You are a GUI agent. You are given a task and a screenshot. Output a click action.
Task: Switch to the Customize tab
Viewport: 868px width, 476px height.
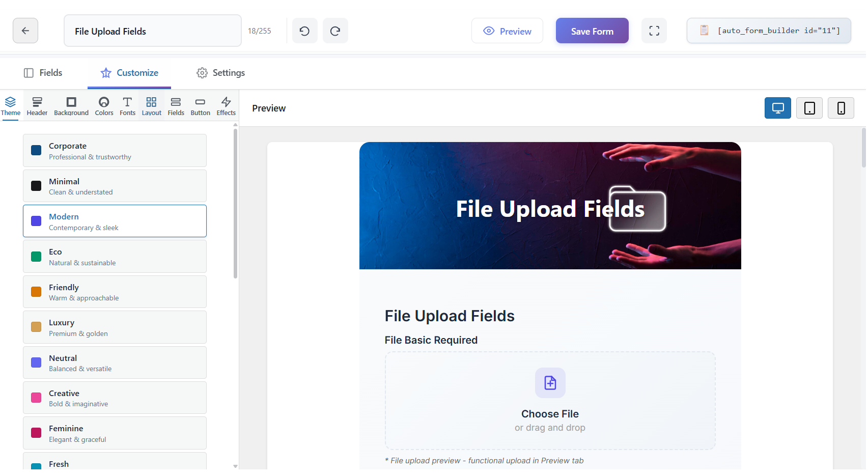[x=129, y=73]
